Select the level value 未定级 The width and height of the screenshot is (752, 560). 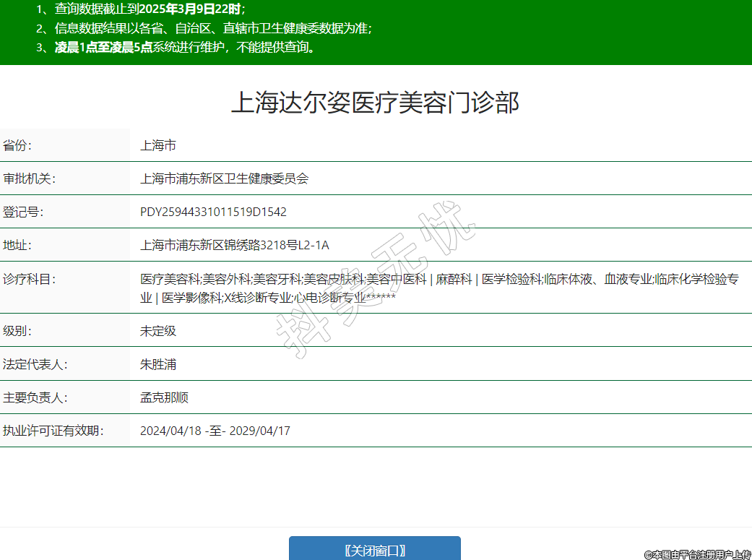click(158, 331)
